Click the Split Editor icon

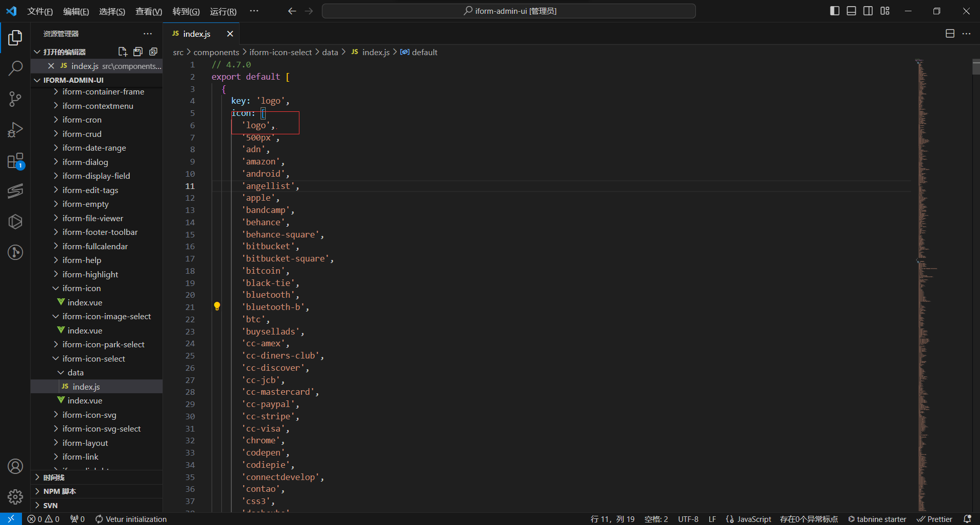[950, 34]
